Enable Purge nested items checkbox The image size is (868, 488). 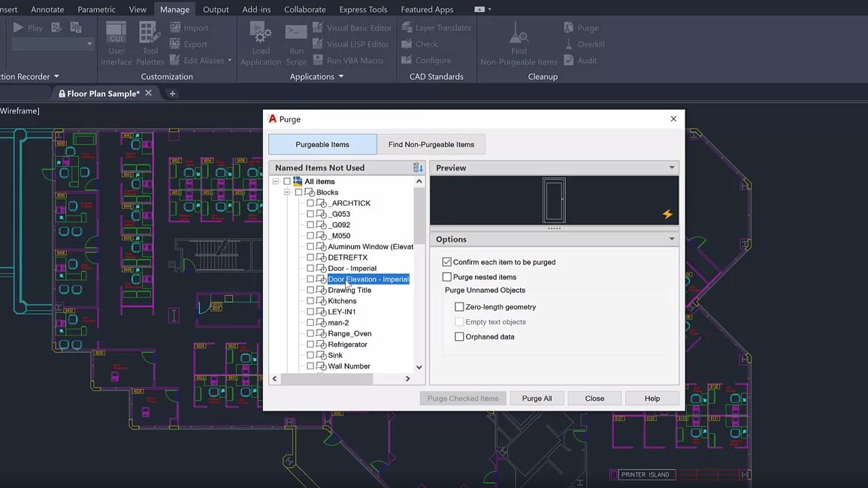pos(447,277)
